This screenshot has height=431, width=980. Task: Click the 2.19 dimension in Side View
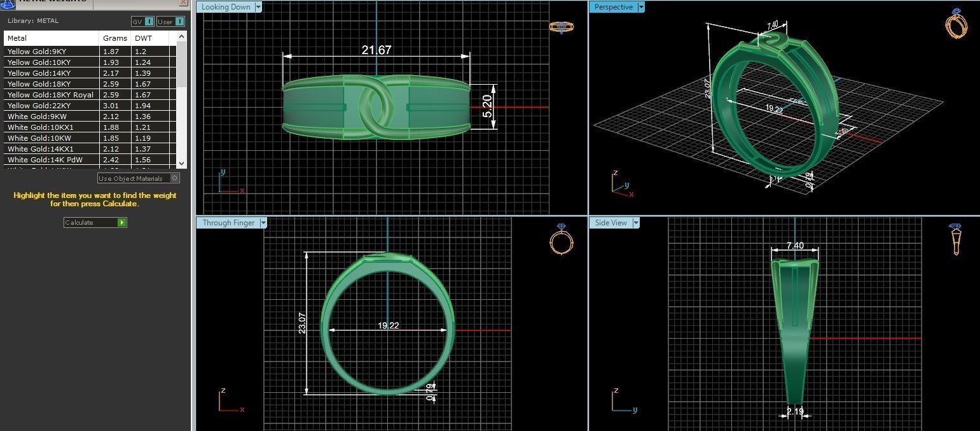click(x=795, y=411)
